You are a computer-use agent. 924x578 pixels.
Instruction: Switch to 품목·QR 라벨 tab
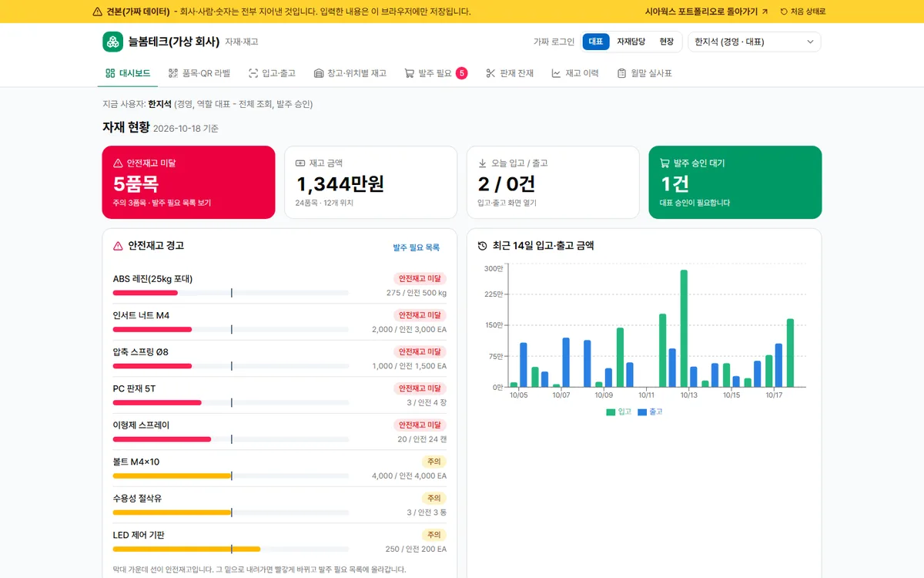199,73
